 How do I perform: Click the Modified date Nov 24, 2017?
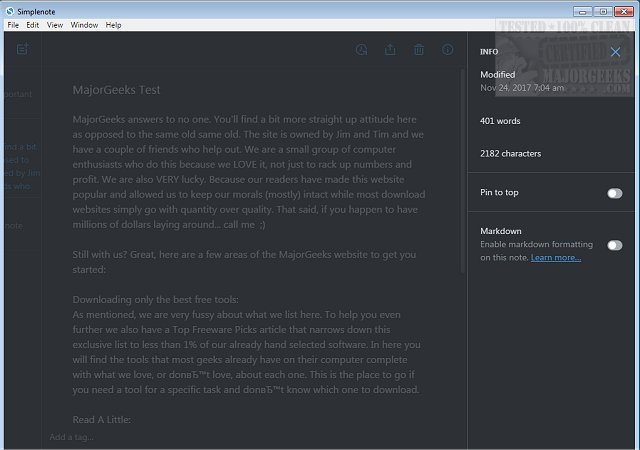click(522, 88)
